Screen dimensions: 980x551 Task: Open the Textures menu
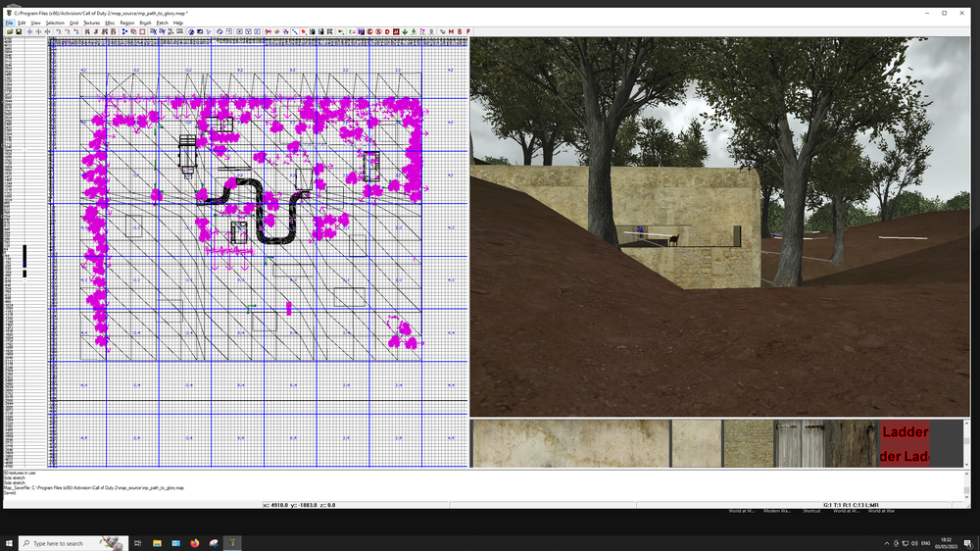[x=91, y=23]
